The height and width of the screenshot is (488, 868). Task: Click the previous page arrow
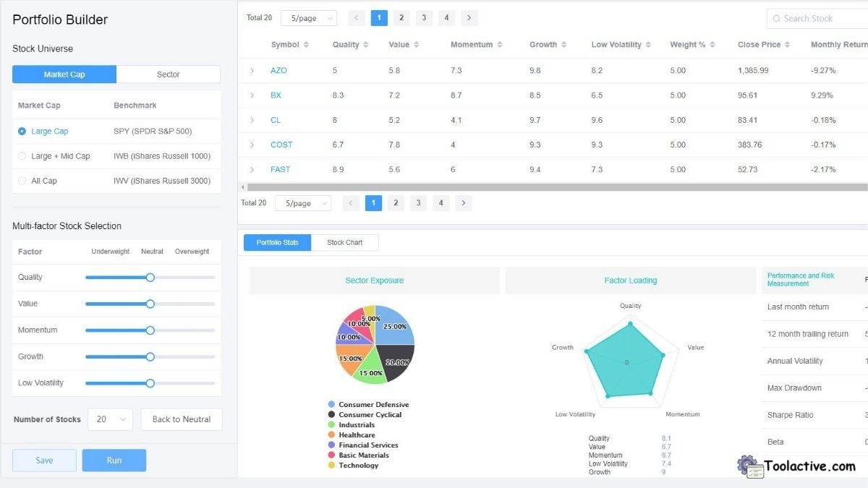[356, 17]
